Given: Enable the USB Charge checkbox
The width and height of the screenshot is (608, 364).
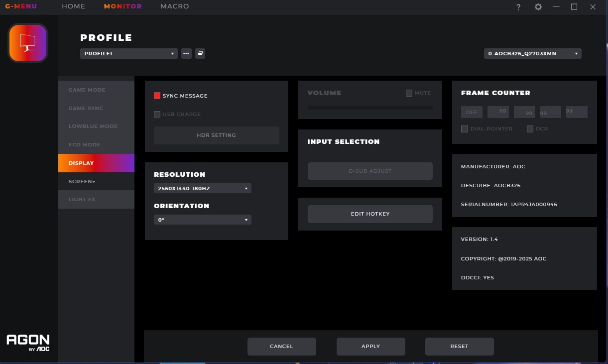Looking at the screenshot, I should [x=157, y=114].
